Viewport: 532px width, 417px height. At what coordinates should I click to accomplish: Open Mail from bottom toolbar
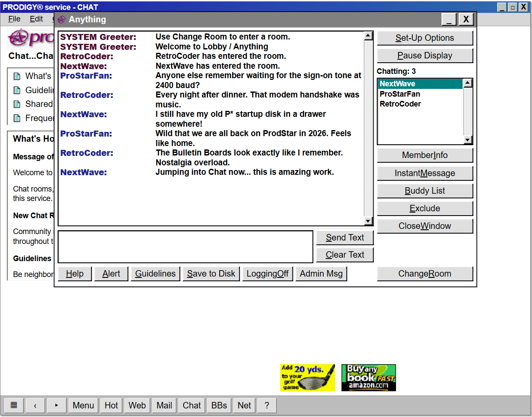[164, 405]
